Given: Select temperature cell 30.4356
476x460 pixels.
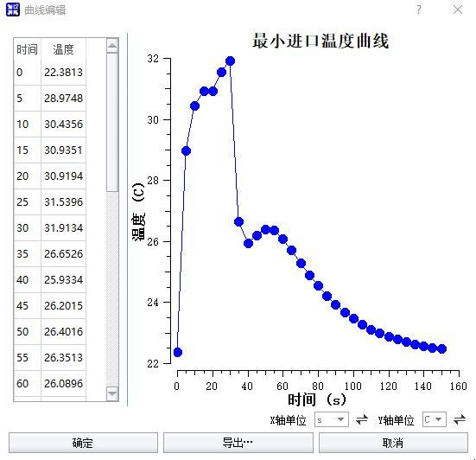Looking at the screenshot, I should (x=63, y=124).
